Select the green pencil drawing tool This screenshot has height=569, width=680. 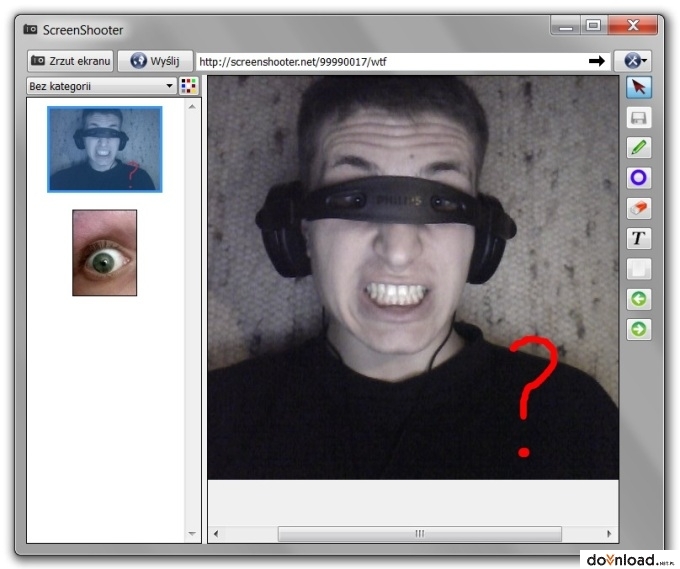click(639, 147)
